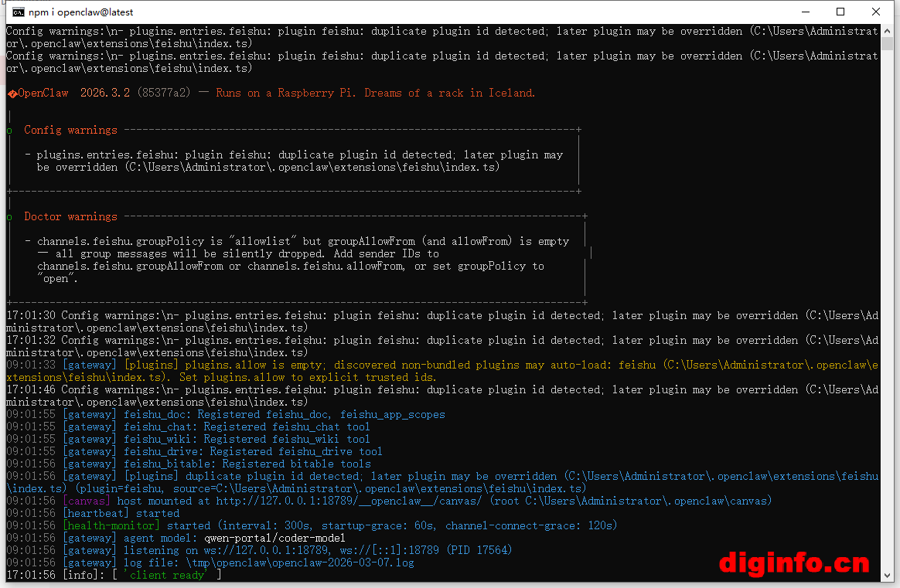
Task: Click the red 'Doctor warnings' heading
Action: [x=70, y=216]
